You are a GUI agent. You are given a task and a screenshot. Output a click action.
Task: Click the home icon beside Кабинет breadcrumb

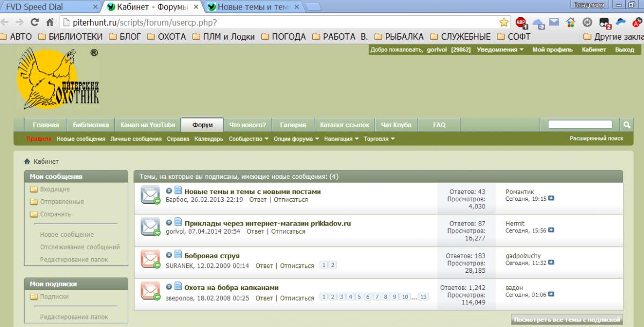point(27,162)
